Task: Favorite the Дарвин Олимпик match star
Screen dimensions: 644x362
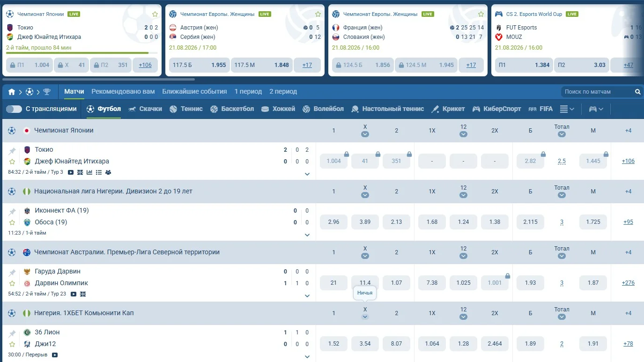Action: pos(12,283)
